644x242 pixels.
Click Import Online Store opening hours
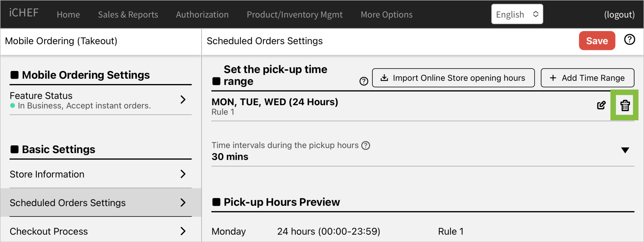(453, 78)
